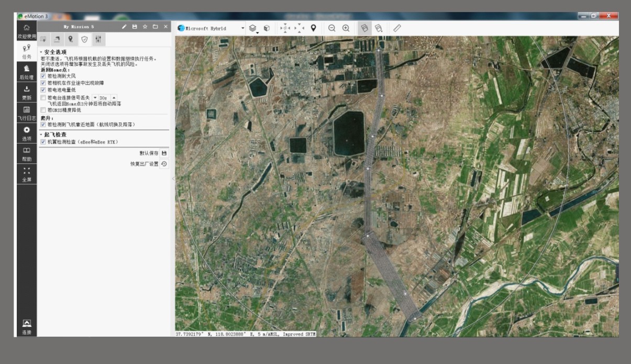Open 连接 connect panel in sidebar
The width and height of the screenshot is (631, 364).
pyautogui.click(x=27, y=327)
